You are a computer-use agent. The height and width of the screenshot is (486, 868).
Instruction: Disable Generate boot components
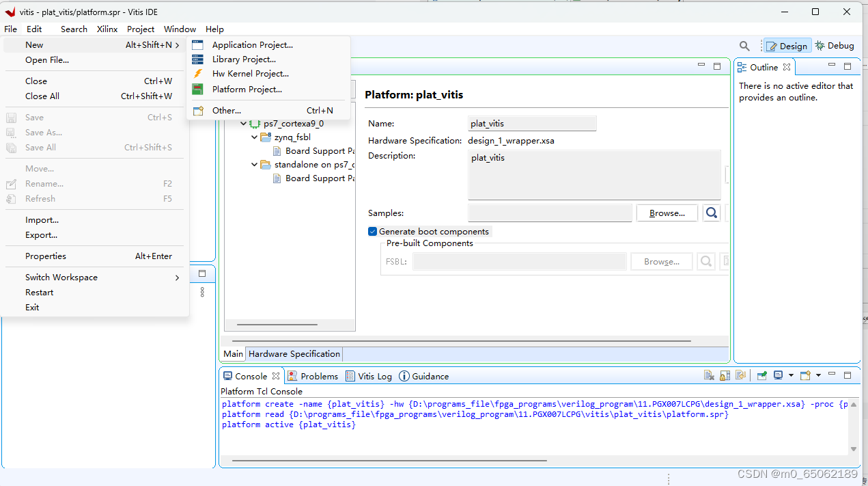click(372, 231)
